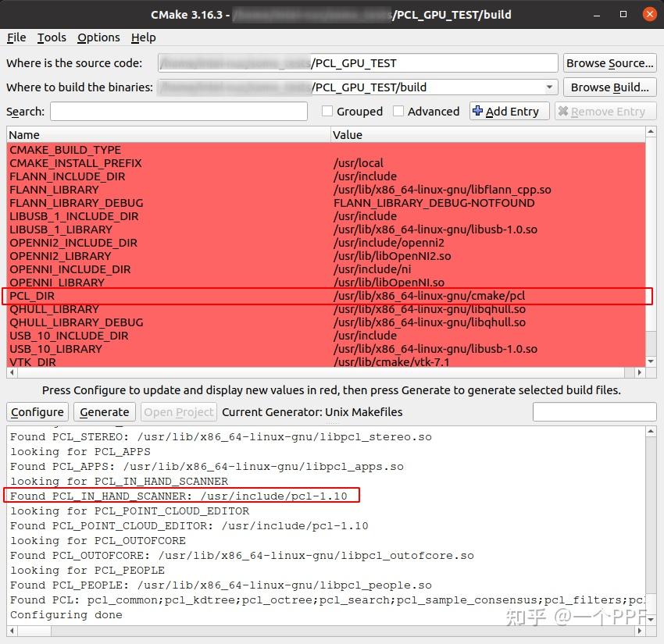Click the cache table scroll-down arrow
The image size is (664, 644).
coord(651,361)
